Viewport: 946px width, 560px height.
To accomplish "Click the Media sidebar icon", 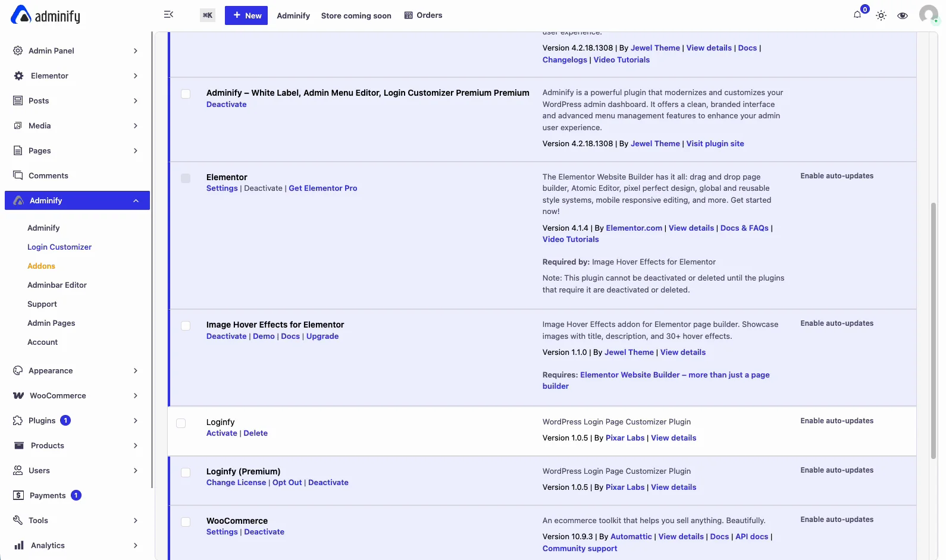I will 18,125.
